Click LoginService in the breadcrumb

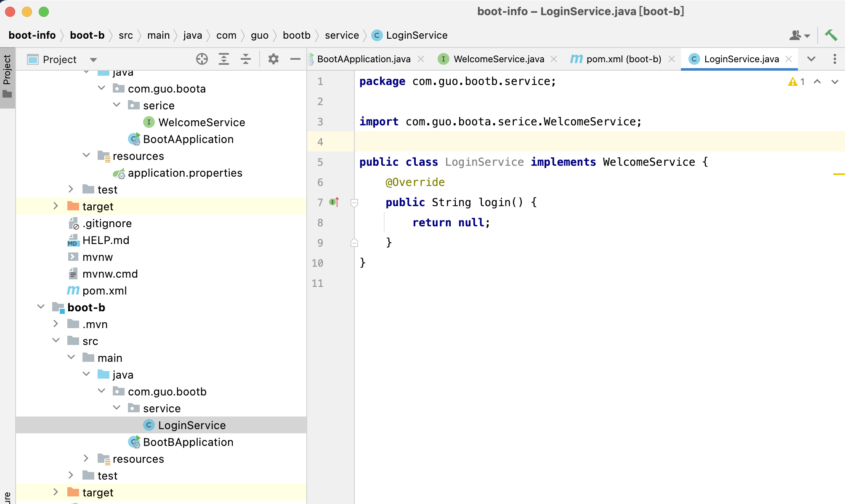coord(410,35)
